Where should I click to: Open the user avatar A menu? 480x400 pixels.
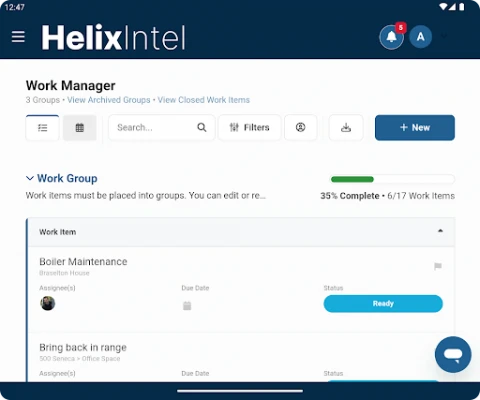421,37
